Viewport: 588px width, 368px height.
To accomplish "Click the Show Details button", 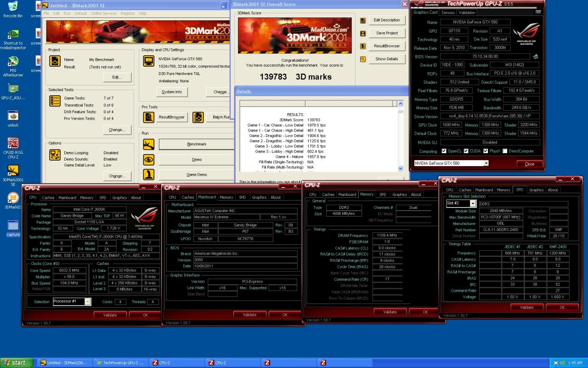I will click(386, 59).
